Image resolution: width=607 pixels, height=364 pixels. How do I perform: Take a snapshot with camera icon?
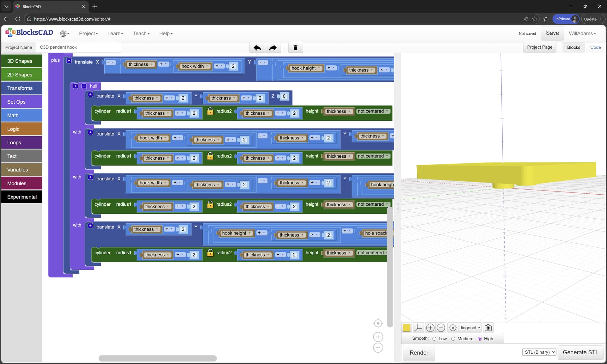tap(488, 328)
